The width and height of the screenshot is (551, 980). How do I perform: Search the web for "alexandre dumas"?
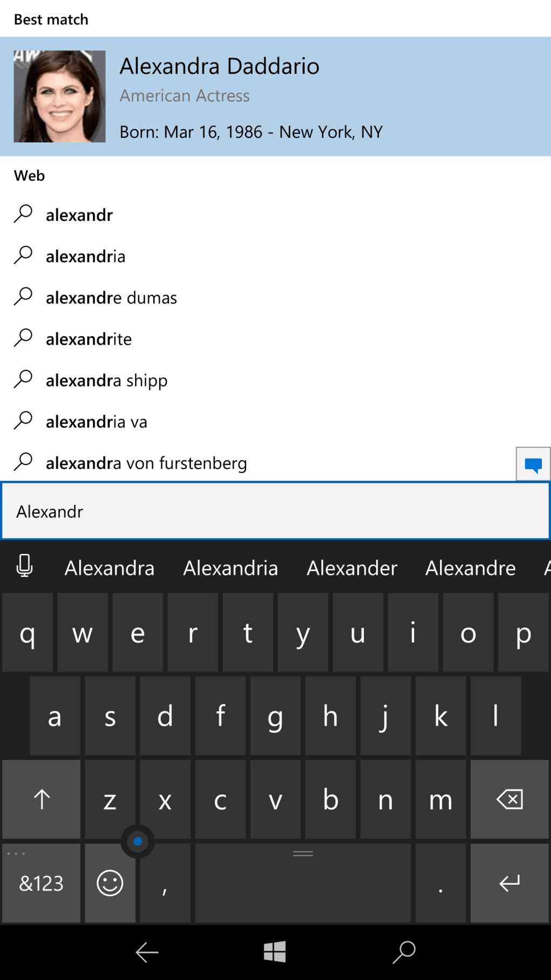pos(111,298)
